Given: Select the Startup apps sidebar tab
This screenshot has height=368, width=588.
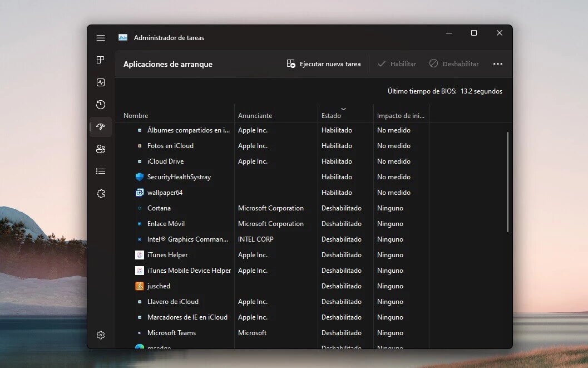Looking at the screenshot, I should pos(101,127).
